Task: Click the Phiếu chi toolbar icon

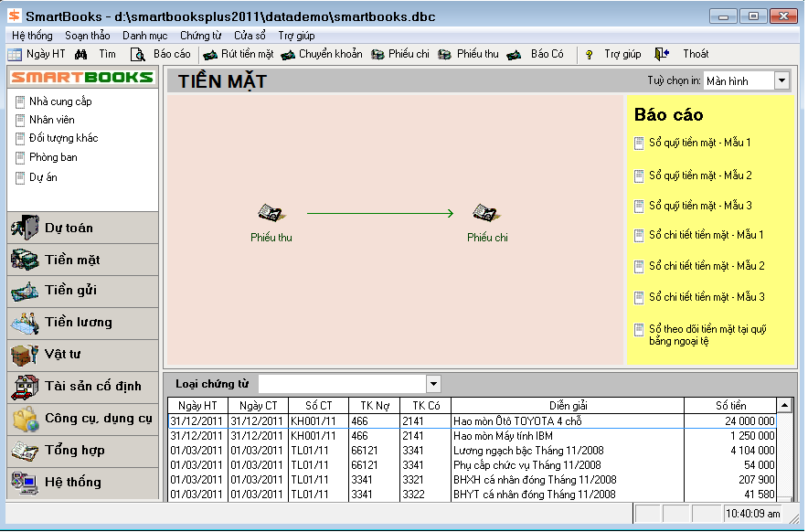Action: (x=377, y=55)
